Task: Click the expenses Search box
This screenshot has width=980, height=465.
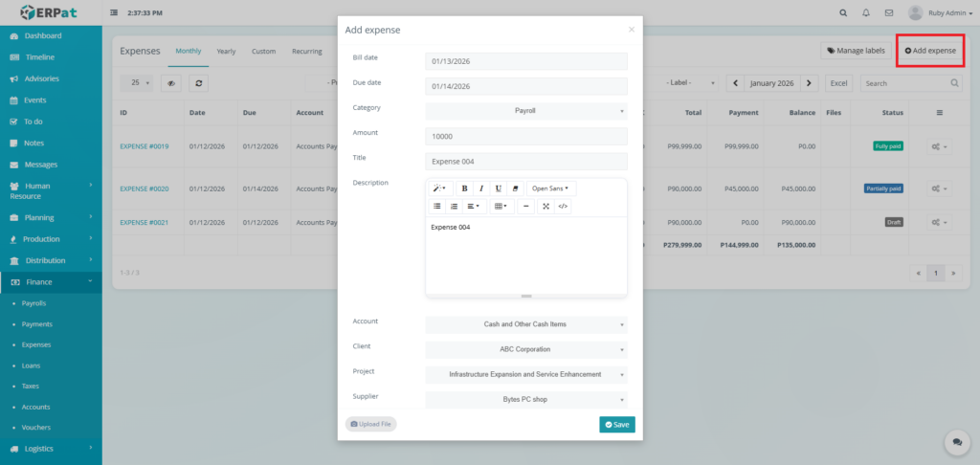Action: point(911,83)
